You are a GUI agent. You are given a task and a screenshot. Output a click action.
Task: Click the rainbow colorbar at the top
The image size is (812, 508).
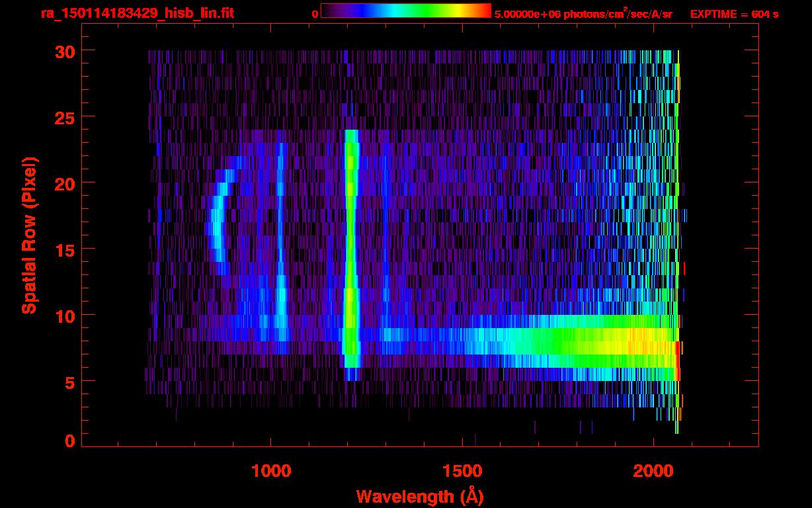coord(405,11)
